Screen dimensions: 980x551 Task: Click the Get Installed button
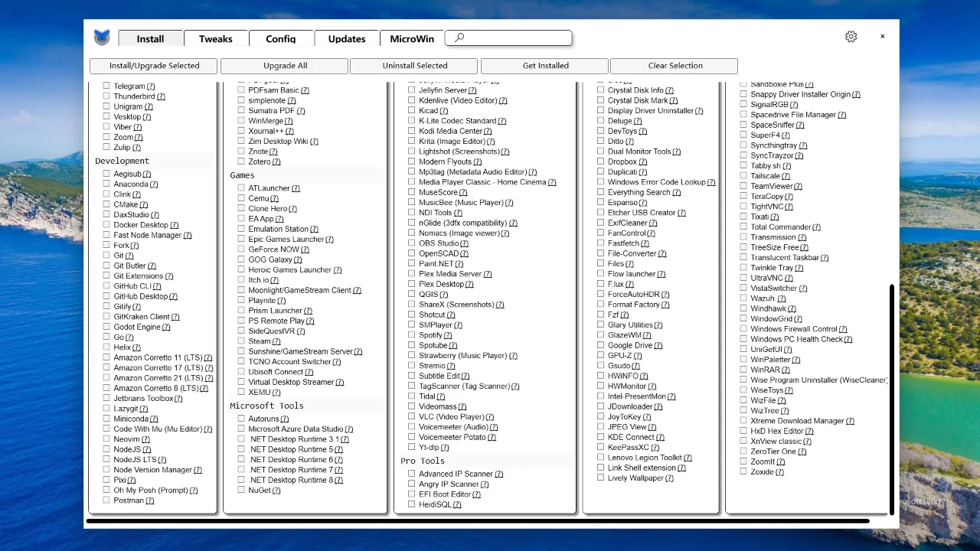click(x=545, y=66)
